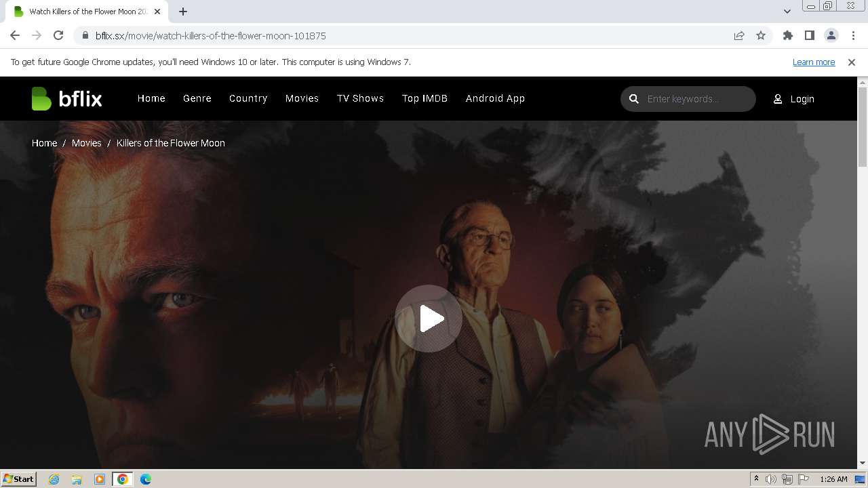The image size is (868, 488).
Task: Click the search magnifier icon
Action: tap(634, 99)
